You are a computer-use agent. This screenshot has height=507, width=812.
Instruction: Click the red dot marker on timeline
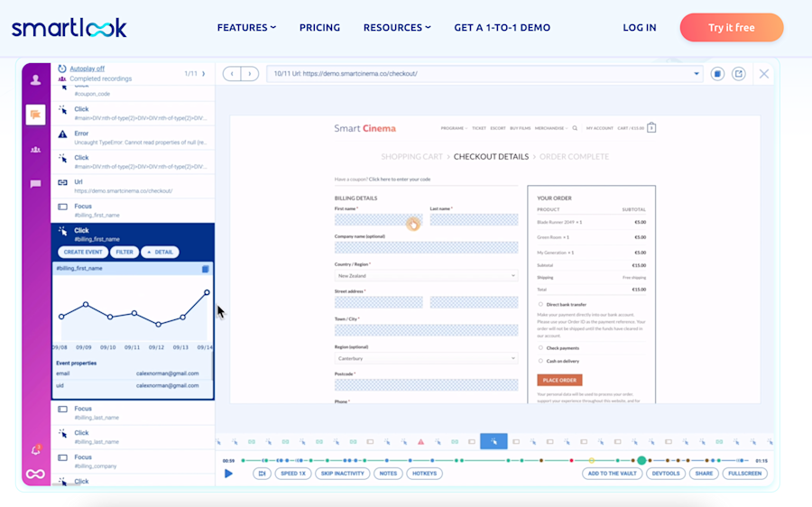point(571,460)
